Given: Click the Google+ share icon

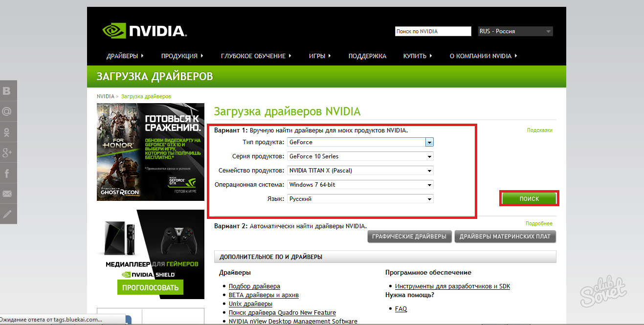Looking at the screenshot, I should pyautogui.click(x=7, y=152).
